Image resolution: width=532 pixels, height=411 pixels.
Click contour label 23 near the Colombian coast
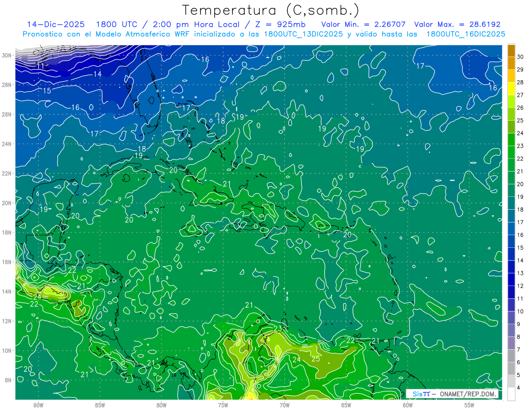278,329
